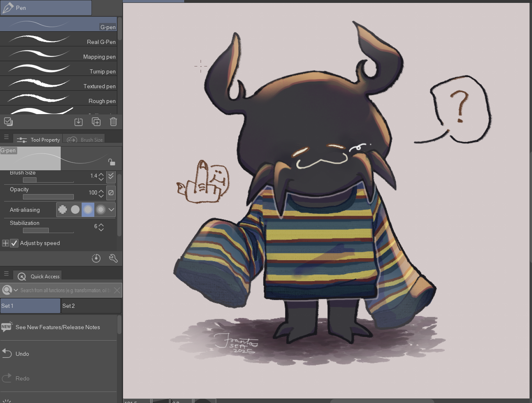Open See New Features/Release Notes
Image resolution: width=532 pixels, height=403 pixels.
click(x=57, y=327)
